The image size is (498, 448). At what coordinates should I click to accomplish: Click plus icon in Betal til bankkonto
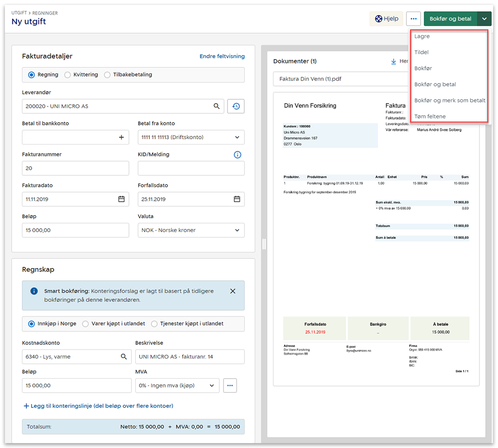(x=122, y=137)
